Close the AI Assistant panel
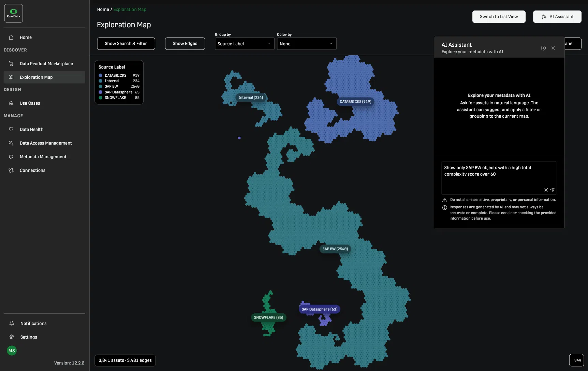Screen dimensions: 588x371 553,48
